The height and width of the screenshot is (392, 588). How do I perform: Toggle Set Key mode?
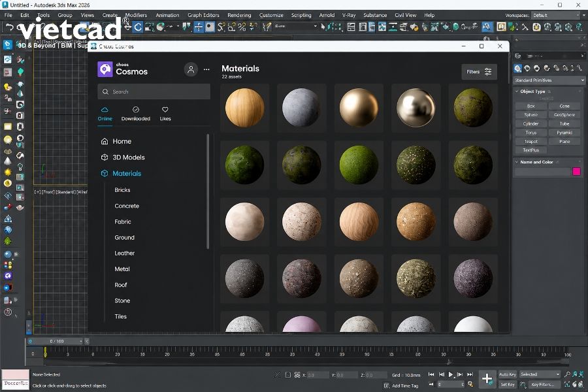508,385
